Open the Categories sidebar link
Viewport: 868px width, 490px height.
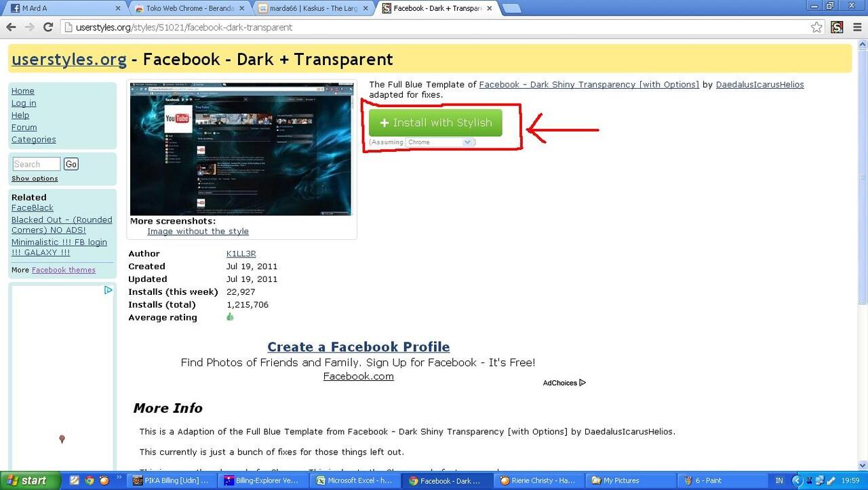pyautogui.click(x=34, y=140)
